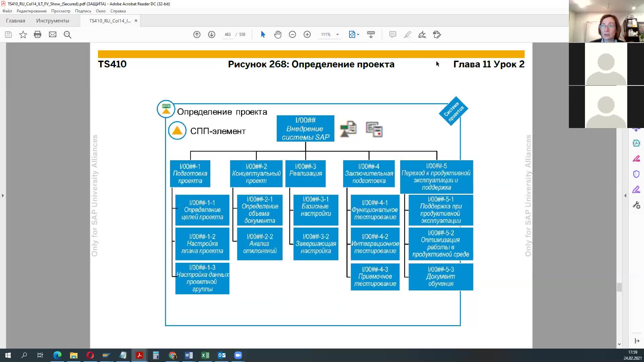Image resolution: width=644 pixels, height=362 pixels.
Task: Close the TS410_RU_Col14 document tab
Action: pos(136,21)
